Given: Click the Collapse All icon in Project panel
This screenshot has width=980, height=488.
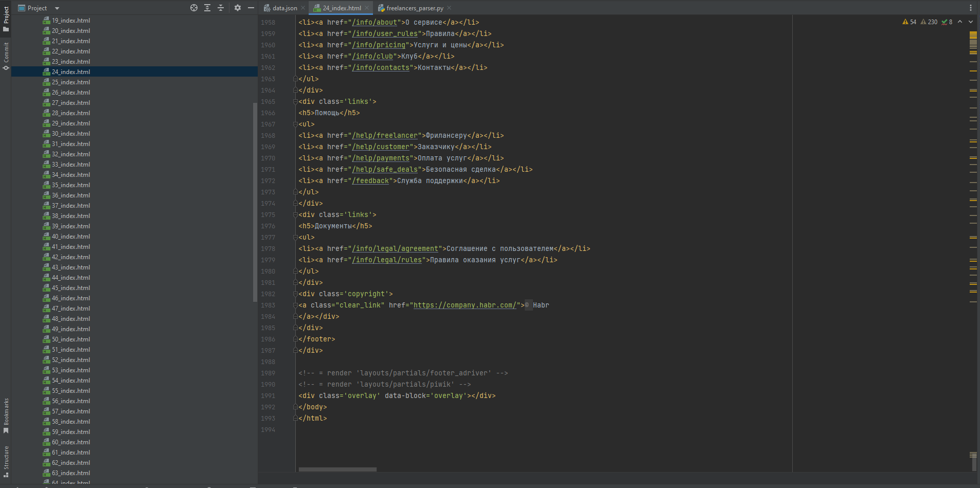Looking at the screenshot, I should click(221, 8).
